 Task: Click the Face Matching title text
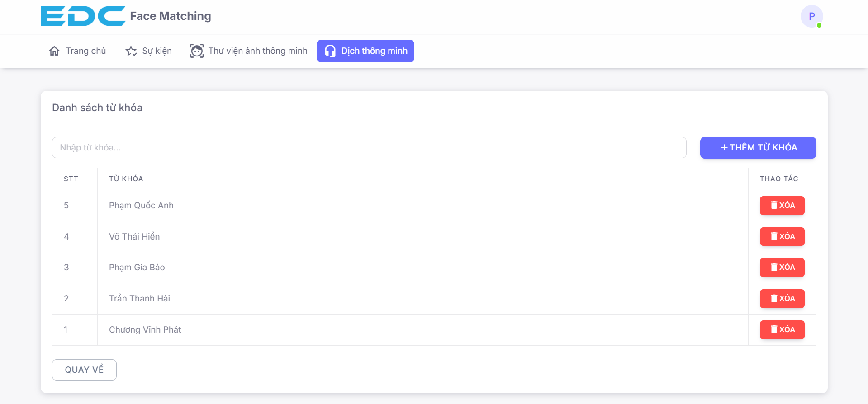(x=171, y=16)
